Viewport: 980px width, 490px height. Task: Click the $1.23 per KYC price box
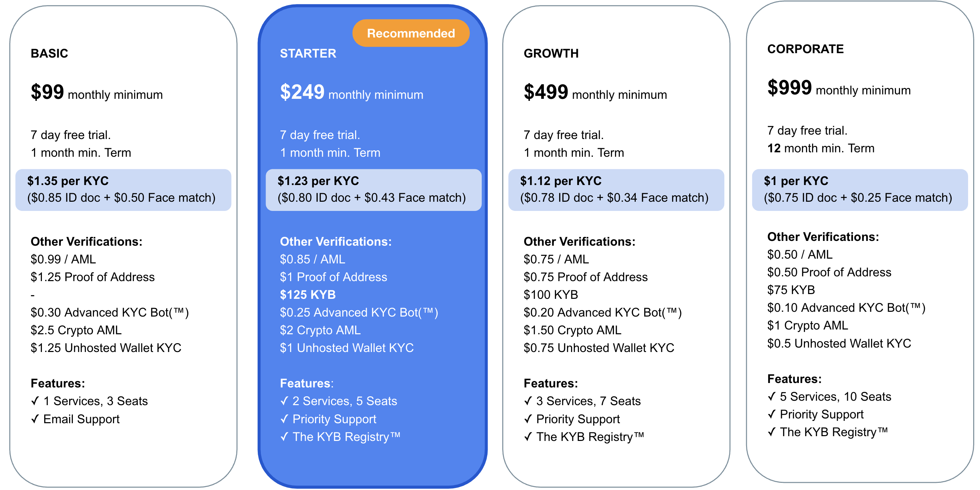click(x=373, y=189)
